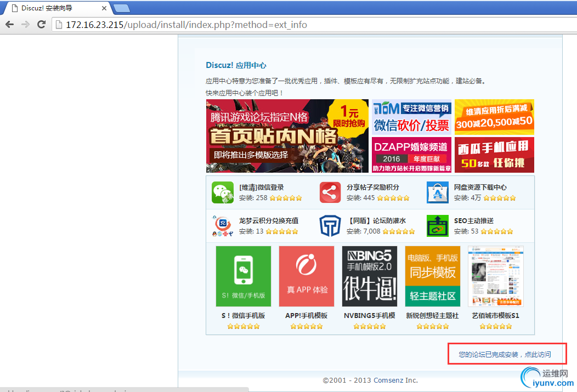The height and width of the screenshot is (392, 577).
Task: Open the 腾讯游戏论坛指定N格 banner
Action: (287, 136)
